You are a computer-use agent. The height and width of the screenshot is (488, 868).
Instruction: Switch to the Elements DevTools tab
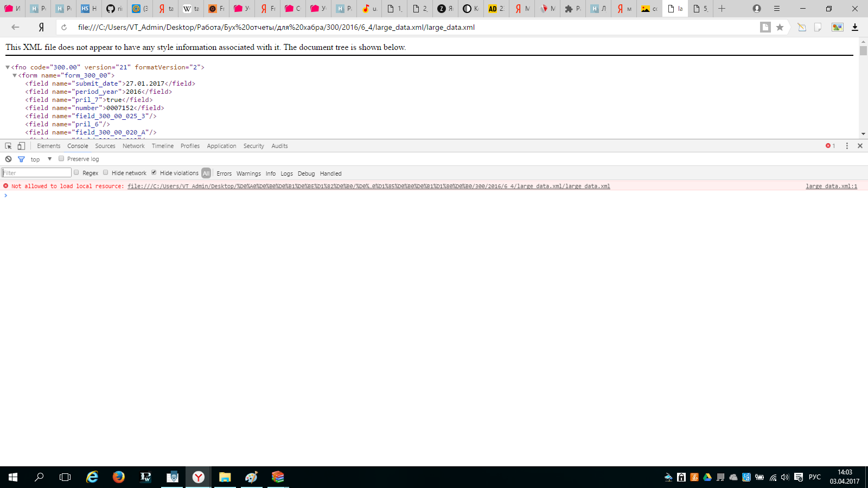(49, 146)
